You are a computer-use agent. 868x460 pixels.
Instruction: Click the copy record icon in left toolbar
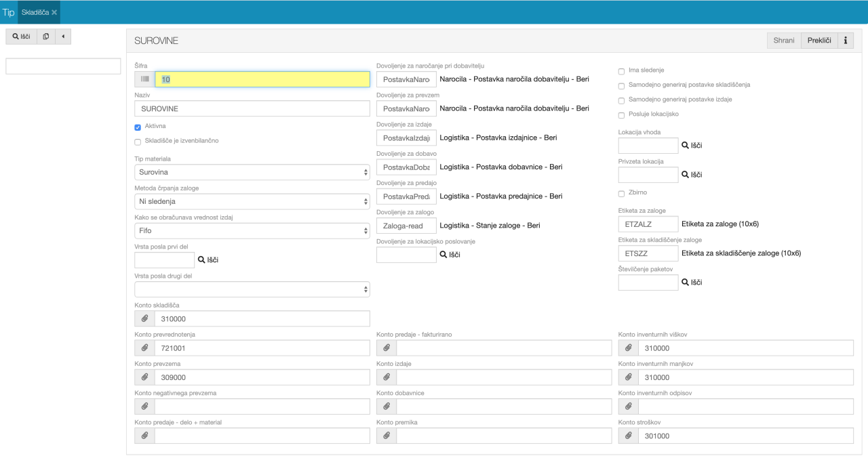point(45,36)
